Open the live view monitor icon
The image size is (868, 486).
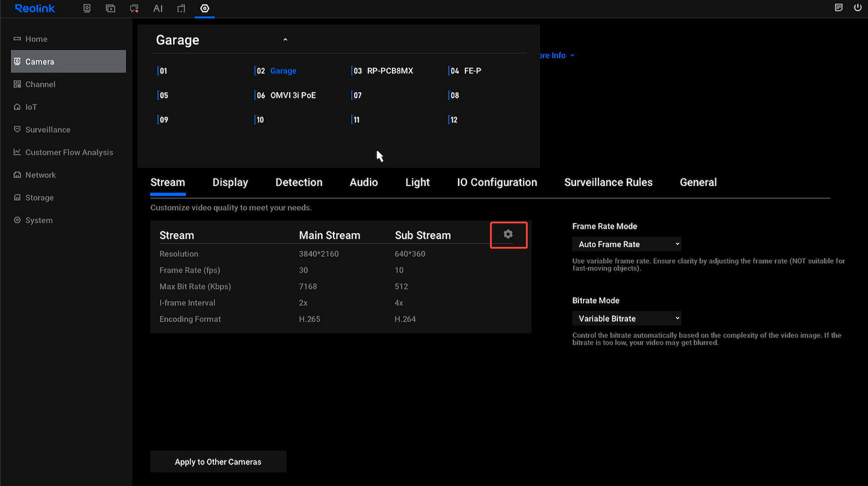pyautogui.click(x=87, y=8)
